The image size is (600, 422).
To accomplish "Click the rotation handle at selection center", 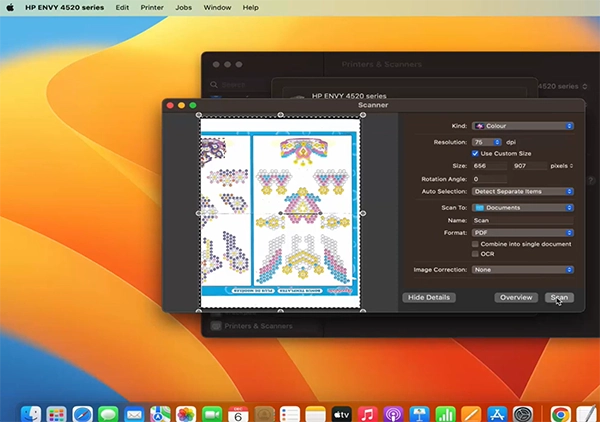I will tap(280, 213).
